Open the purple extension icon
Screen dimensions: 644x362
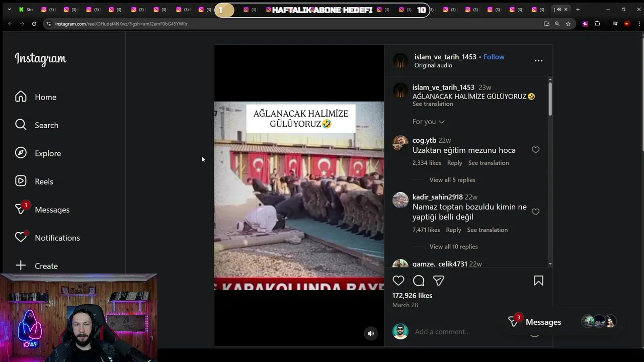coord(585,24)
